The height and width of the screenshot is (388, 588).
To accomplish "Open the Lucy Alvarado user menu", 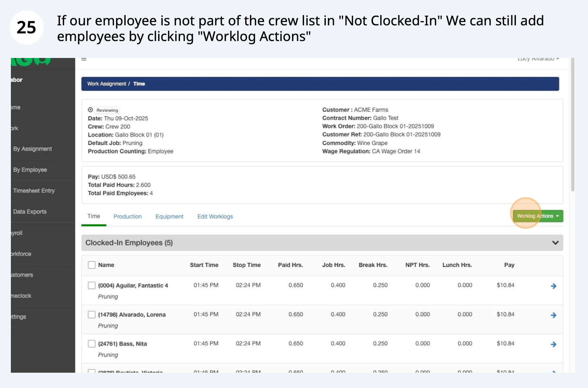I will (538, 59).
